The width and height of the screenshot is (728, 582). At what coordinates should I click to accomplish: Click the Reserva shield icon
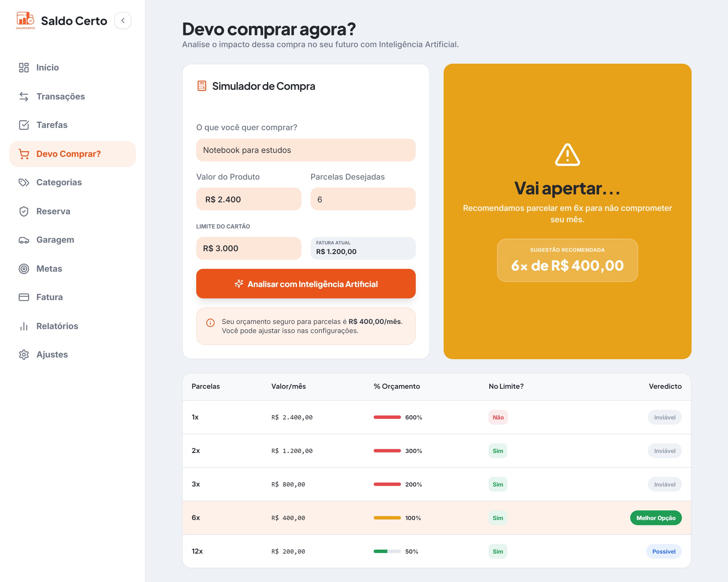(24, 211)
